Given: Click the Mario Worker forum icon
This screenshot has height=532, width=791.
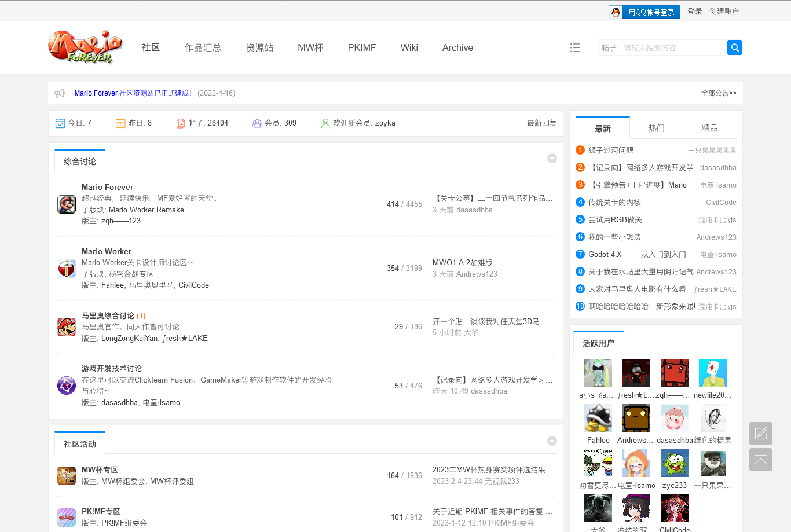Looking at the screenshot, I should coord(67,269).
